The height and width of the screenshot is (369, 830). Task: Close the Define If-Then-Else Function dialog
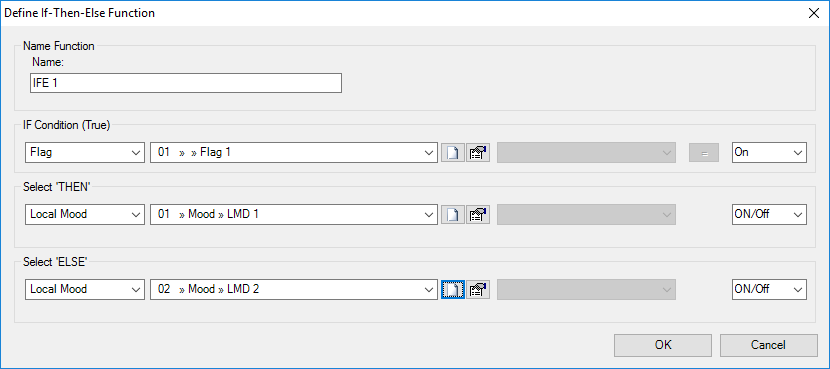click(x=814, y=13)
